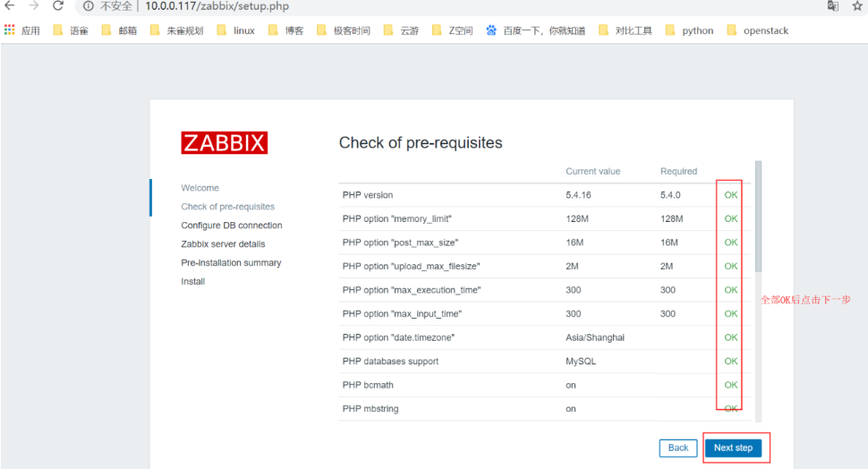Click current PHP version 5.4.16
The width and height of the screenshot is (868, 469).
coord(578,195)
